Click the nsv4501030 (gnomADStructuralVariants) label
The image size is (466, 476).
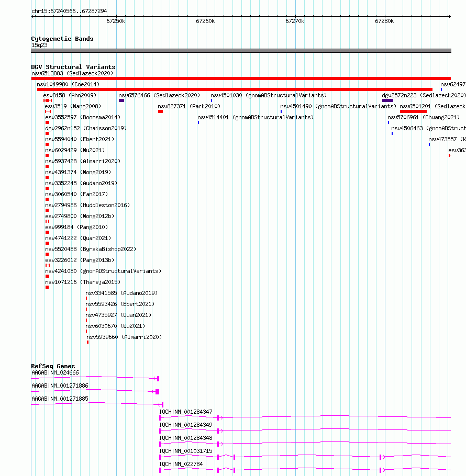click(269, 95)
